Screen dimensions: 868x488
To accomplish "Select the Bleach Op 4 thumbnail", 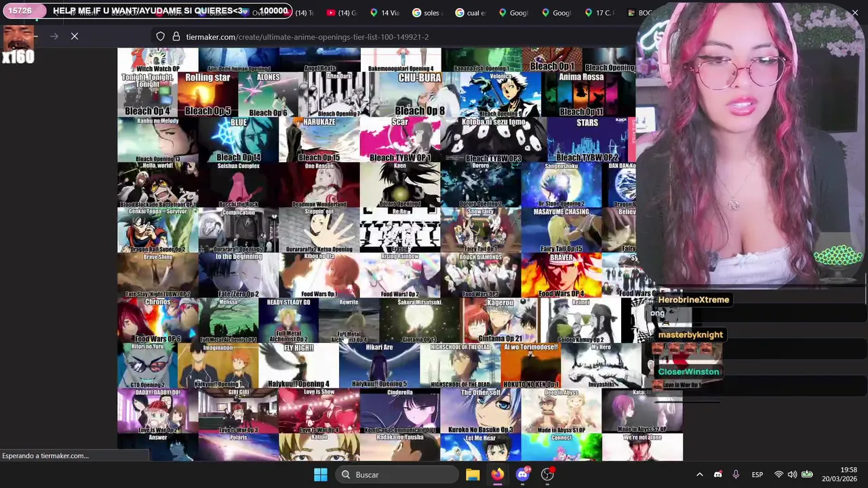I will [x=147, y=94].
